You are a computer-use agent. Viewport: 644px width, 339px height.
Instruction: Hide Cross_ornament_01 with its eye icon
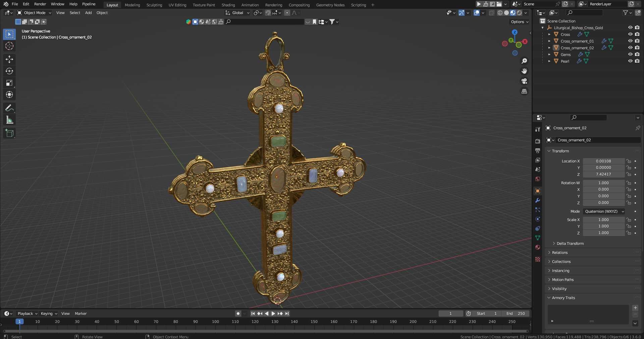(x=630, y=41)
